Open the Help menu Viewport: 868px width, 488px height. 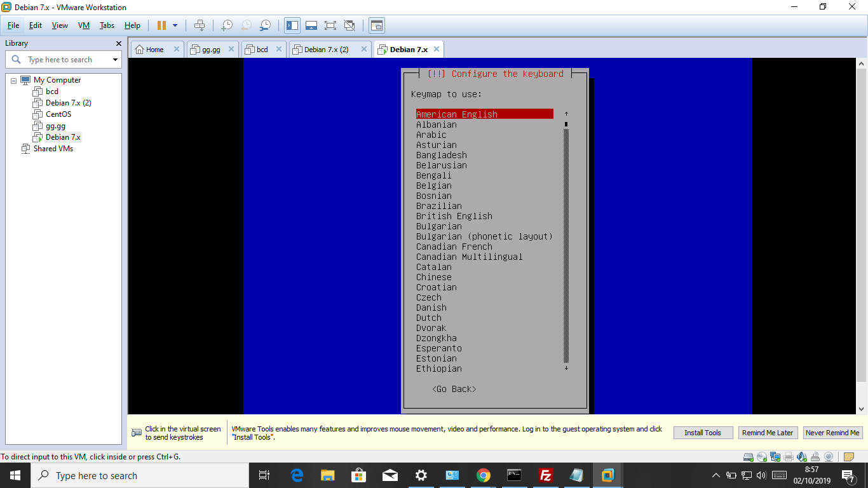[x=132, y=25]
